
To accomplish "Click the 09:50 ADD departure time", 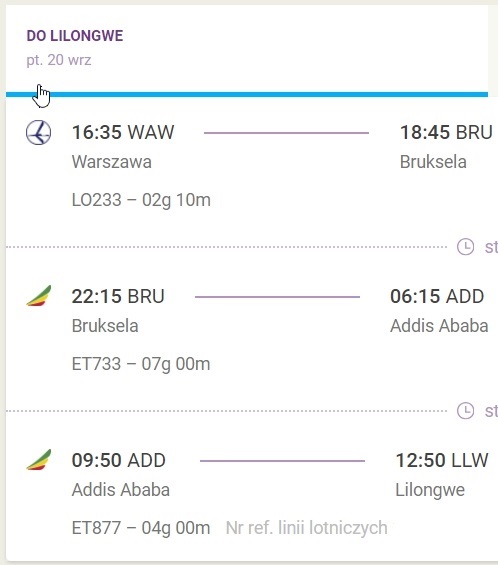I will (x=119, y=460).
